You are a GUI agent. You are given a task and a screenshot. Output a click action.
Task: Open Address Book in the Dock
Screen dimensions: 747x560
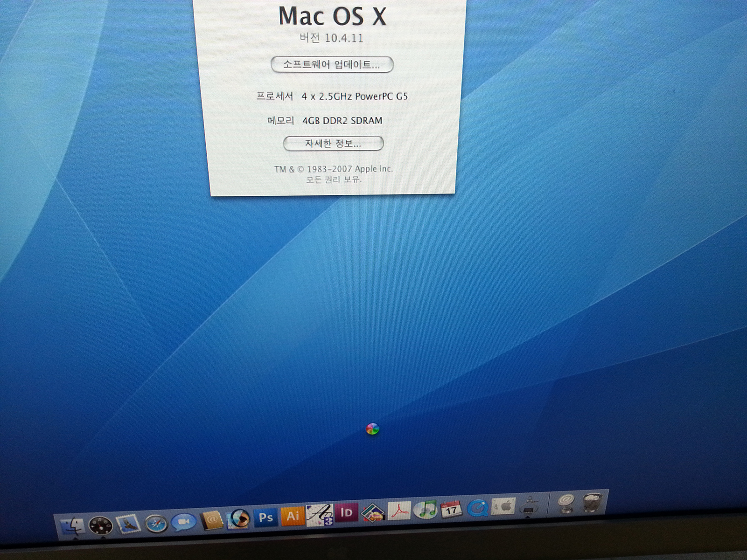[x=211, y=519]
